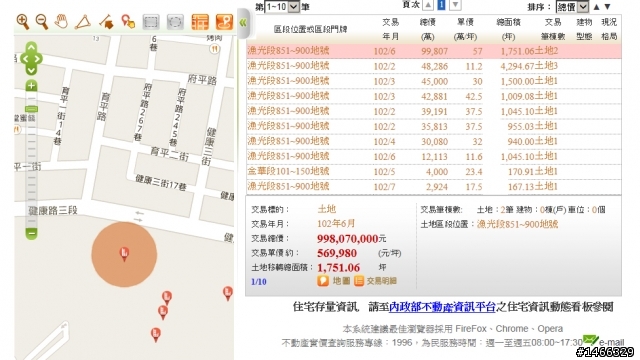Pan the map right with arrow
Screen dimensions: 640x360
38,58
